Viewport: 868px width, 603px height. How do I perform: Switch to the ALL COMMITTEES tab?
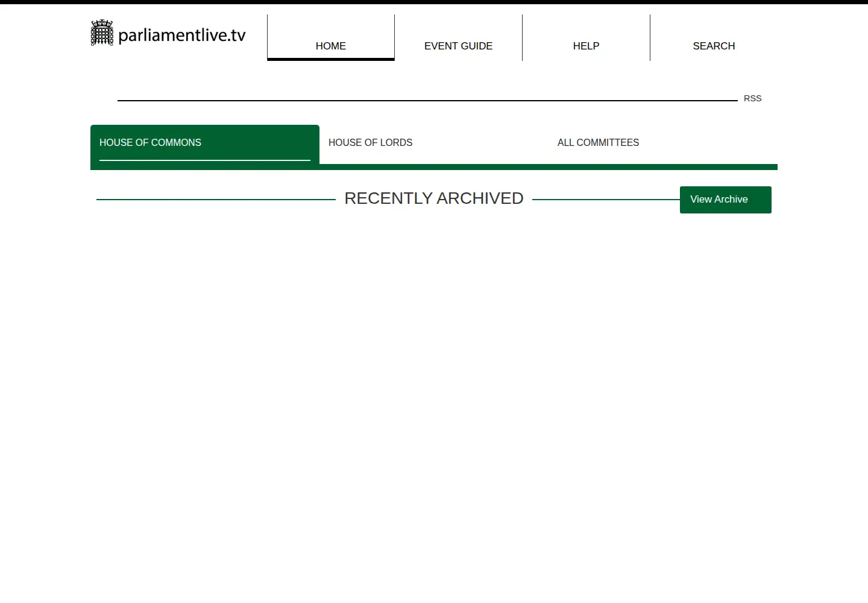click(x=663, y=144)
